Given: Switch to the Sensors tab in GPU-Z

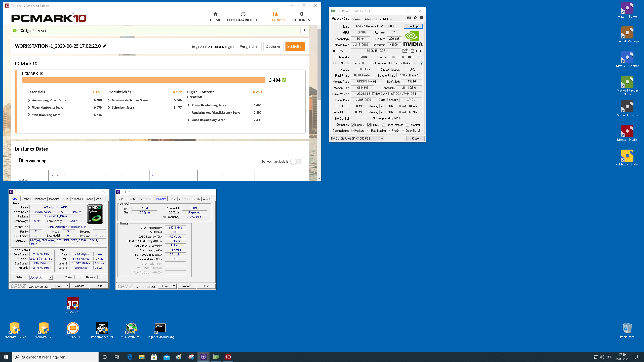Looking at the screenshot, I should click(x=356, y=19).
